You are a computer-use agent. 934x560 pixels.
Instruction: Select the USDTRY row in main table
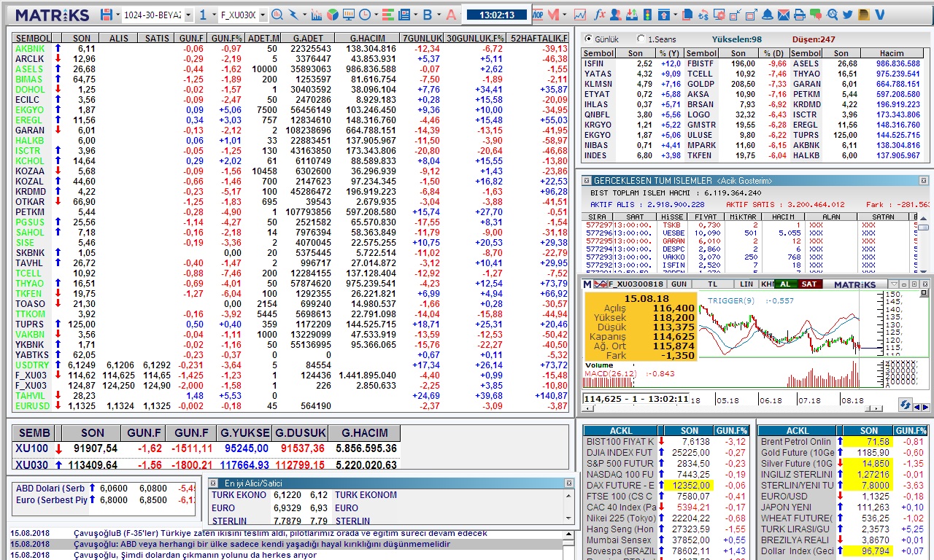[290, 365]
